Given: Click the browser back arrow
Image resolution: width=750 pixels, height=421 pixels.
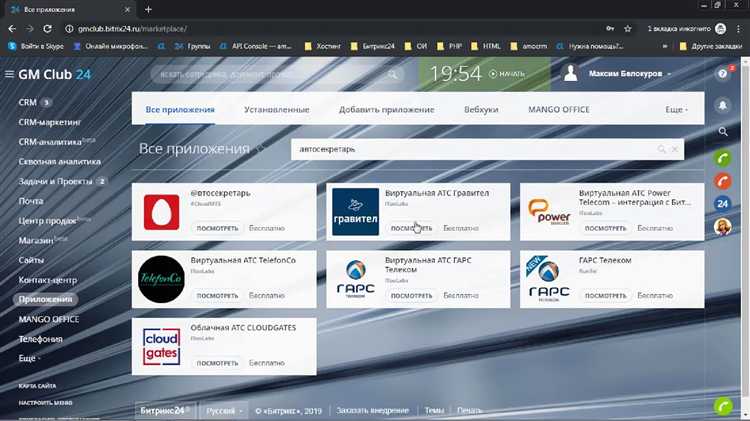Looking at the screenshot, I should (12, 29).
